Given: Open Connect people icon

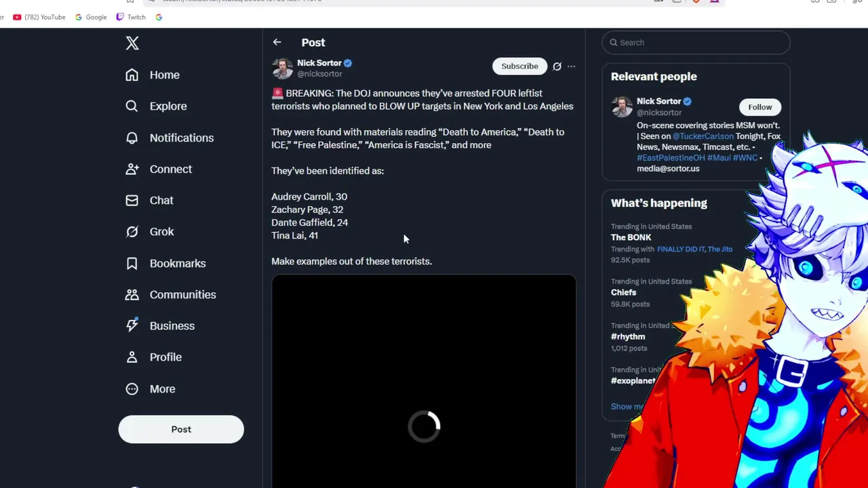Looking at the screenshot, I should click(x=132, y=169).
